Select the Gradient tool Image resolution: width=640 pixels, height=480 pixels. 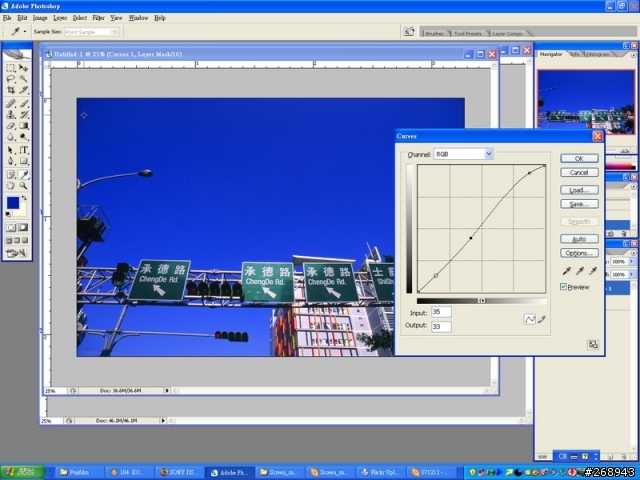[x=24, y=126]
